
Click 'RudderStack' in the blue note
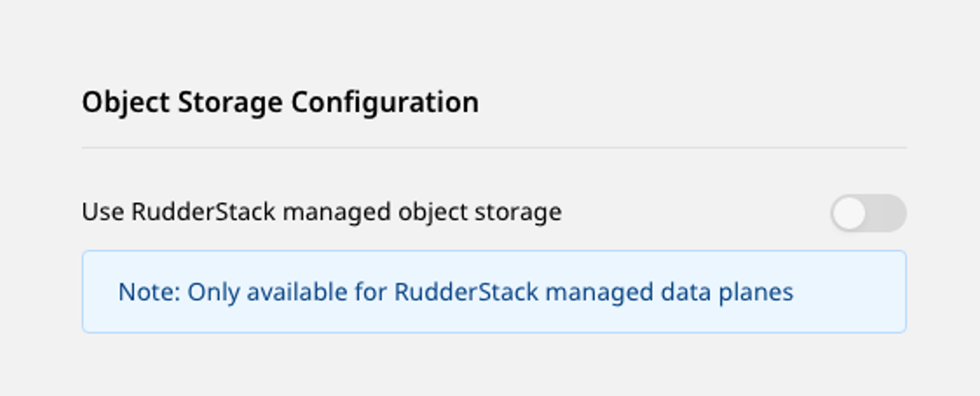click(x=466, y=293)
